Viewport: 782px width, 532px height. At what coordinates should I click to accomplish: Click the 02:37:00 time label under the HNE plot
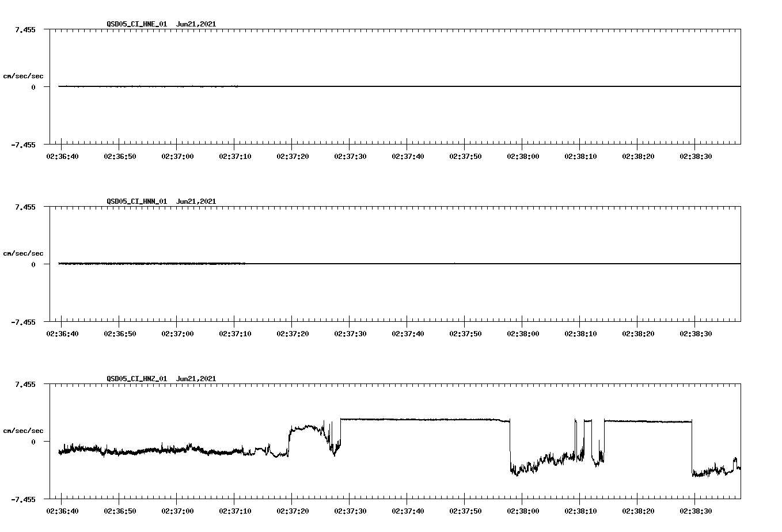point(177,157)
